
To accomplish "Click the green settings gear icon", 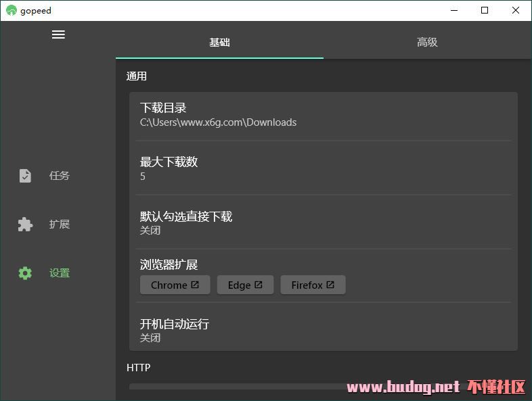I will click(25, 273).
